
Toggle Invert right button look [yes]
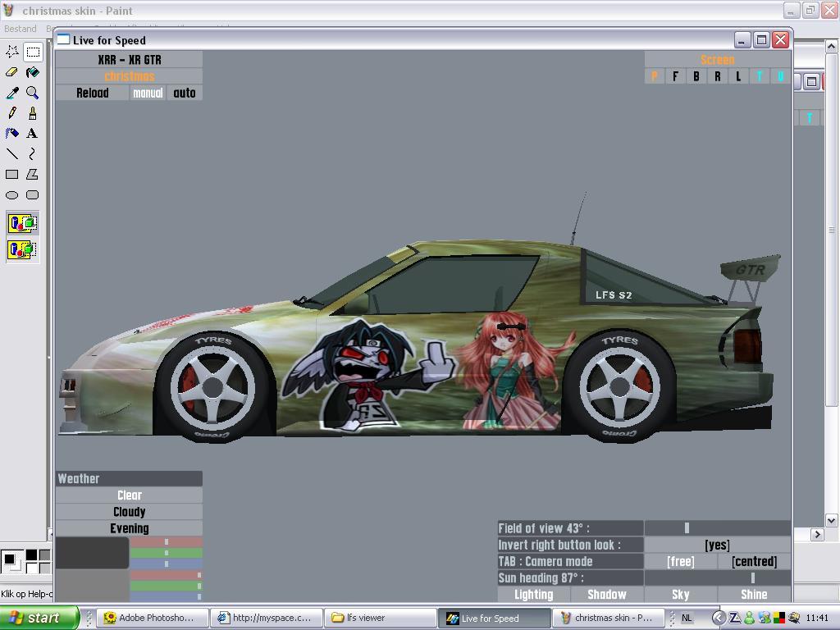pyautogui.click(x=717, y=545)
